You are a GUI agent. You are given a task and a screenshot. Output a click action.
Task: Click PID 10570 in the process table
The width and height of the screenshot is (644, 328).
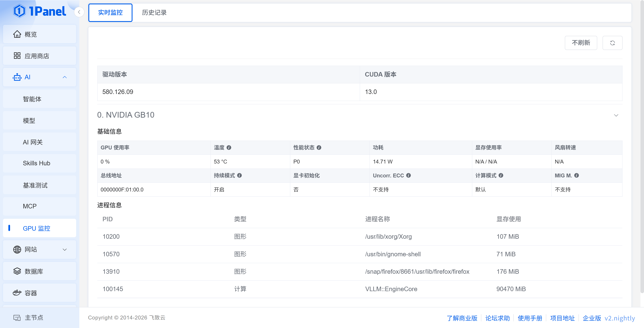point(111,254)
